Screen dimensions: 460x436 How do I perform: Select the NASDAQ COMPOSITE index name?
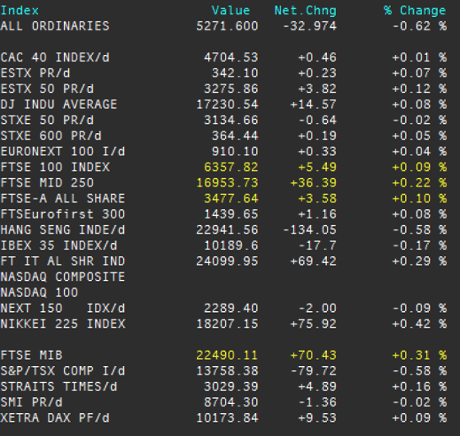[x=63, y=277]
